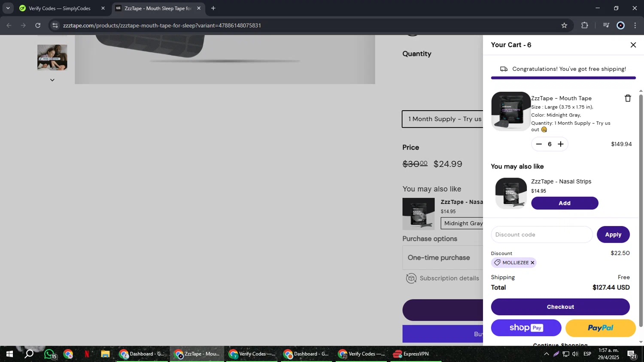Show hidden system tray icons

546,354
